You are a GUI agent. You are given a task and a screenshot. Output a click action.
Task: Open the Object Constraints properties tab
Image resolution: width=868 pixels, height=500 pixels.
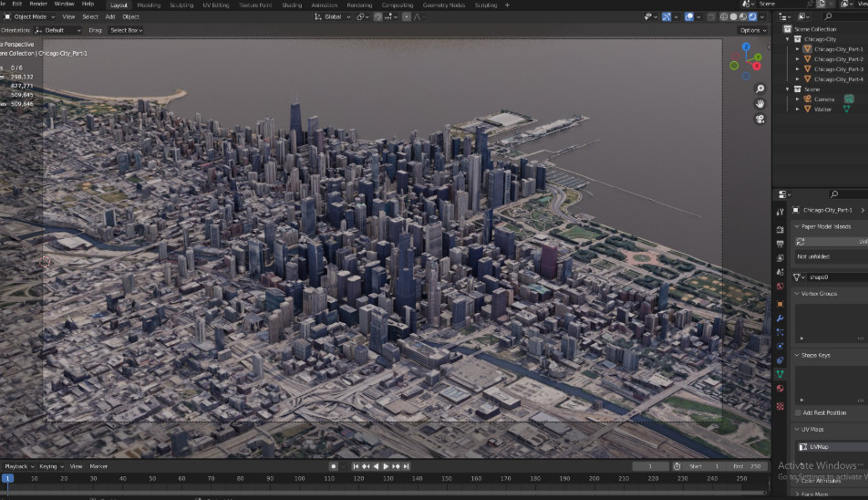click(x=780, y=360)
